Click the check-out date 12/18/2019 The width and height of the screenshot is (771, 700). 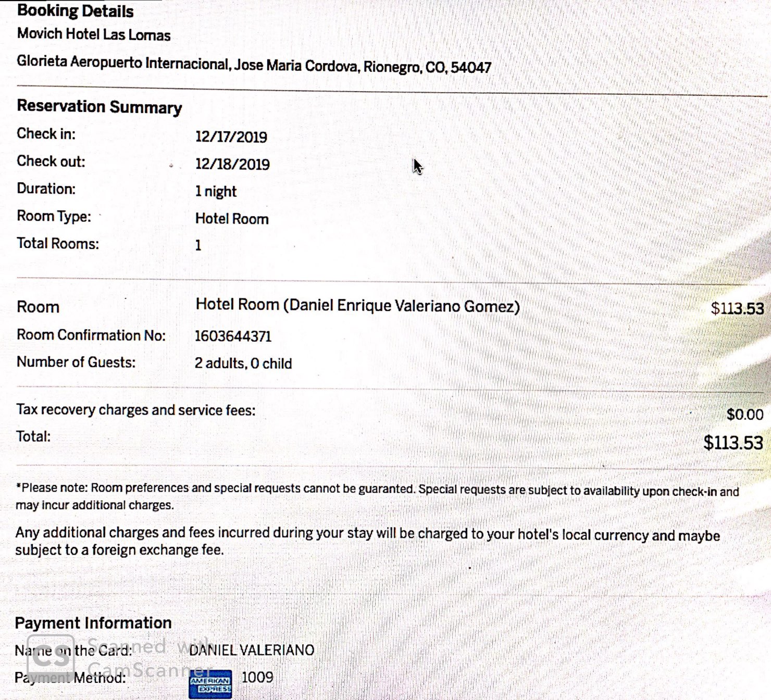point(232,165)
